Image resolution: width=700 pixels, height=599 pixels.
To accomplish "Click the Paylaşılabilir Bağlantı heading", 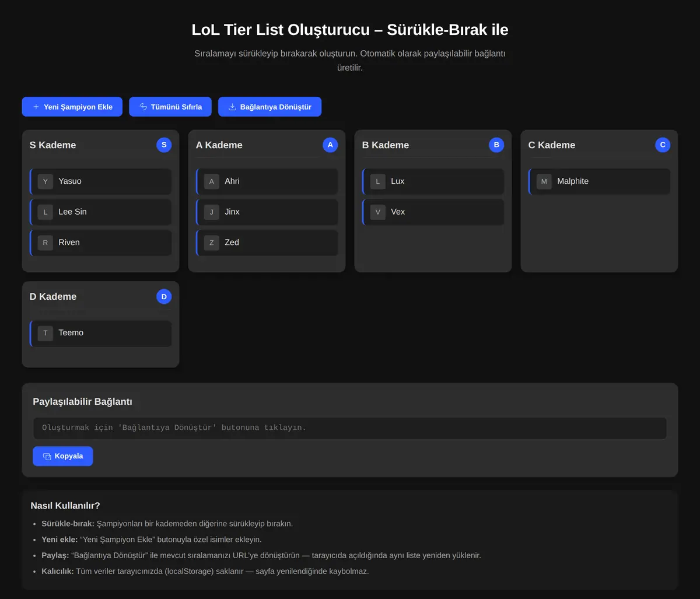I will [x=82, y=402].
